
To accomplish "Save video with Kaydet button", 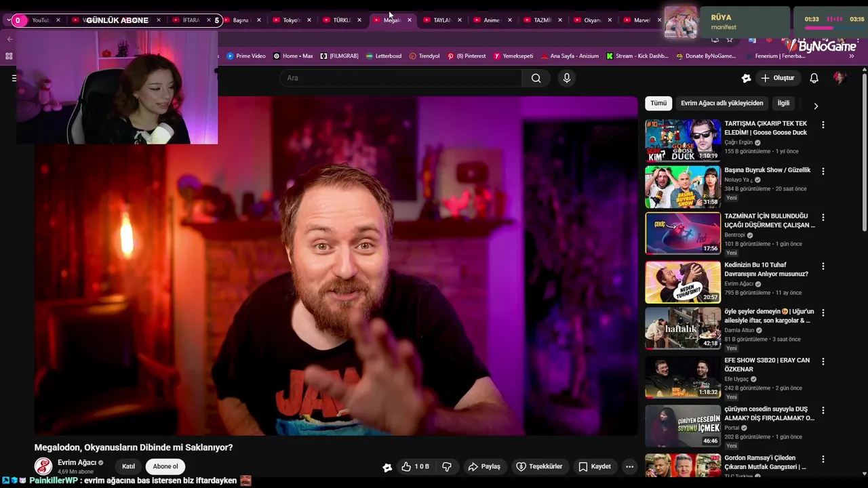I will pyautogui.click(x=594, y=466).
